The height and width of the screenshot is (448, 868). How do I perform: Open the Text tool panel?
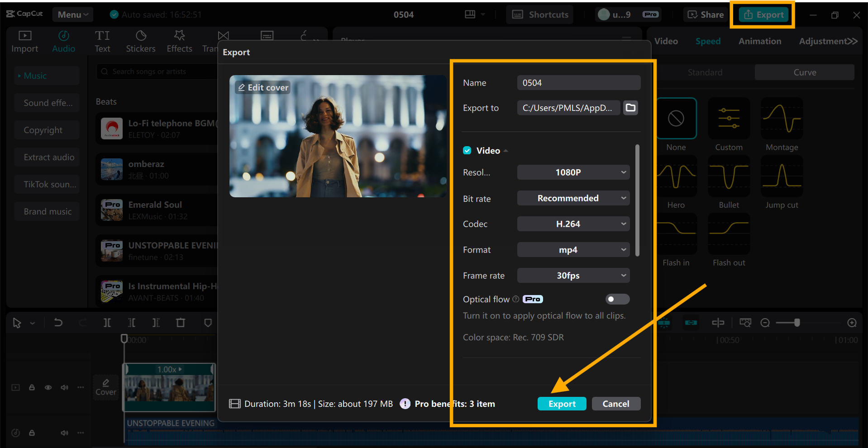[x=102, y=42]
